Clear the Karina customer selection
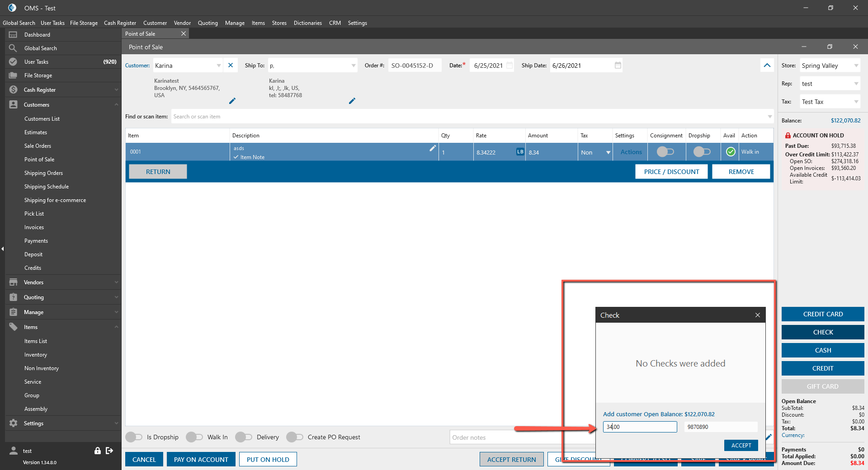The height and width of the screenshot is (470, 868). pos(231,65)
